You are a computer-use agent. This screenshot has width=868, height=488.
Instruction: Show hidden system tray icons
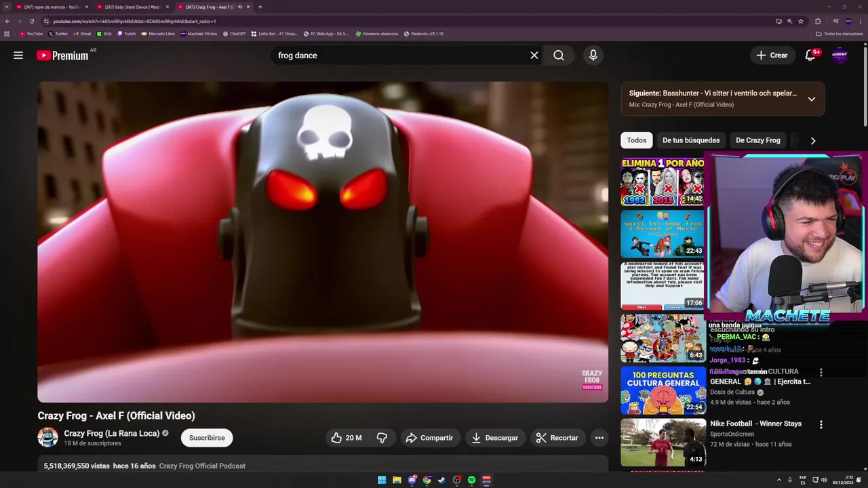point(779,480)
